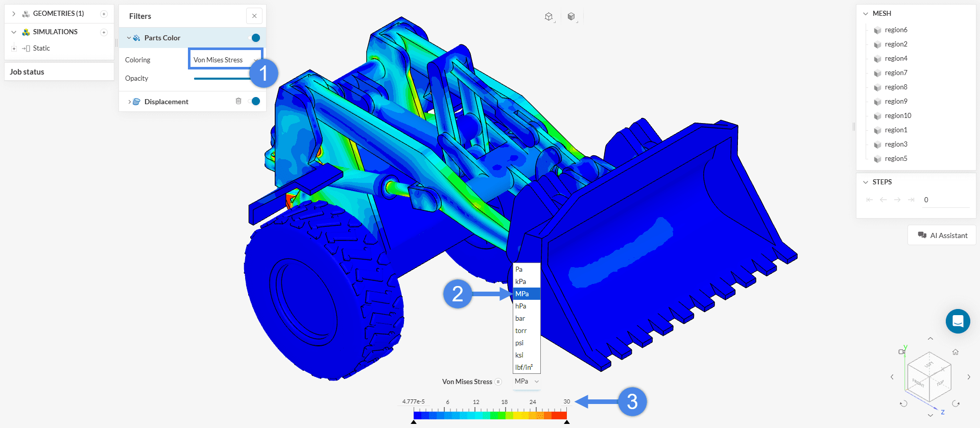The height and width of the screenshot is (428, 980).
Task: Open the Coloring dropdown showing Von Mises Stress
Action: pyautogui.click(x=225, y=60)
